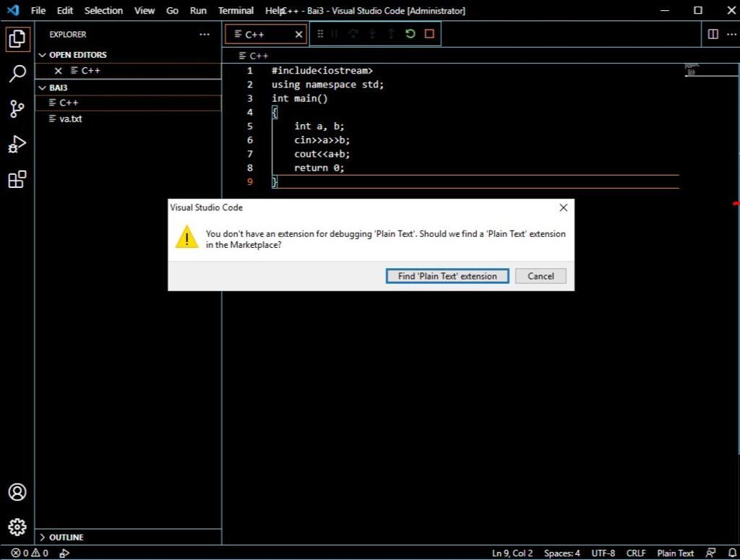Open the View menu
This screenshot has width=740, height=560.
[144, 10]
